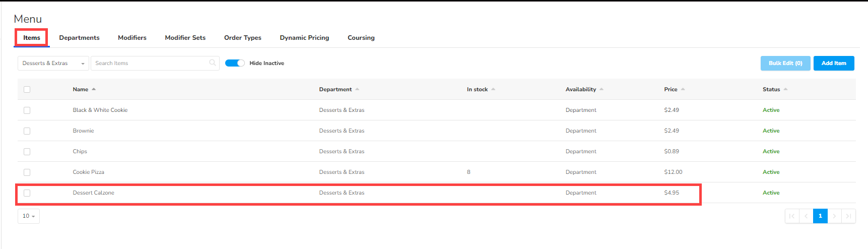Toggle the Hide Inactive switch

[235, 63]
